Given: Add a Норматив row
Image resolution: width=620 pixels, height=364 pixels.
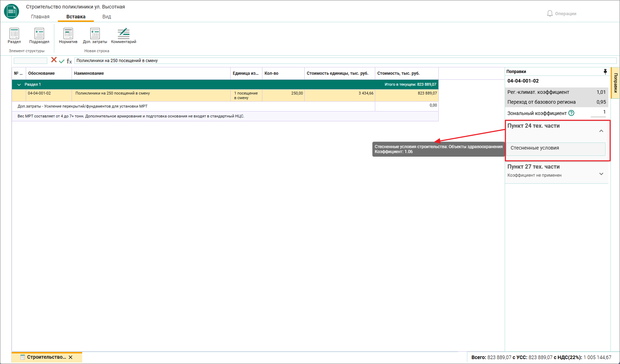Looking at the screenshot, I should [x=68, y=36].
